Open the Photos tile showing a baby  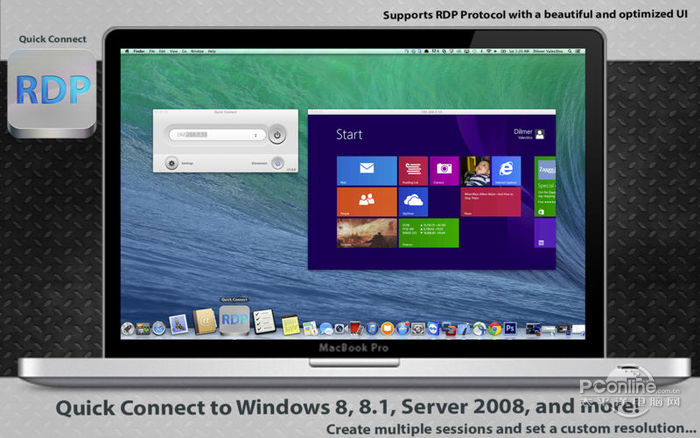click(475, 171)
